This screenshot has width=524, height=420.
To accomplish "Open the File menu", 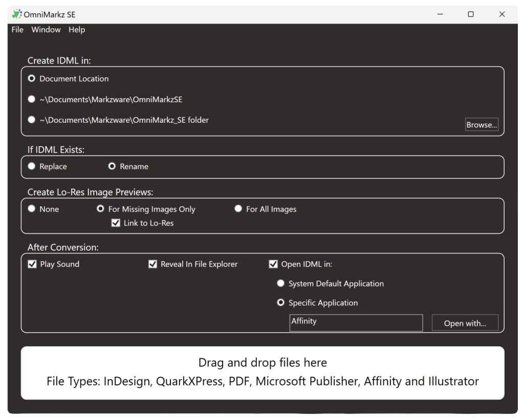I will coord(17,30).
